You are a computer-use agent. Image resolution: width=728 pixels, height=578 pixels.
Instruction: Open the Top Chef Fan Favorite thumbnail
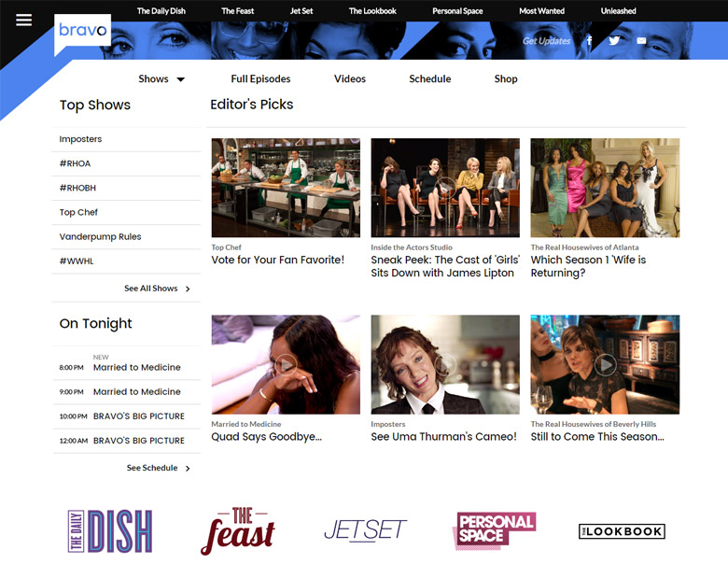click(x=286, y=188)
